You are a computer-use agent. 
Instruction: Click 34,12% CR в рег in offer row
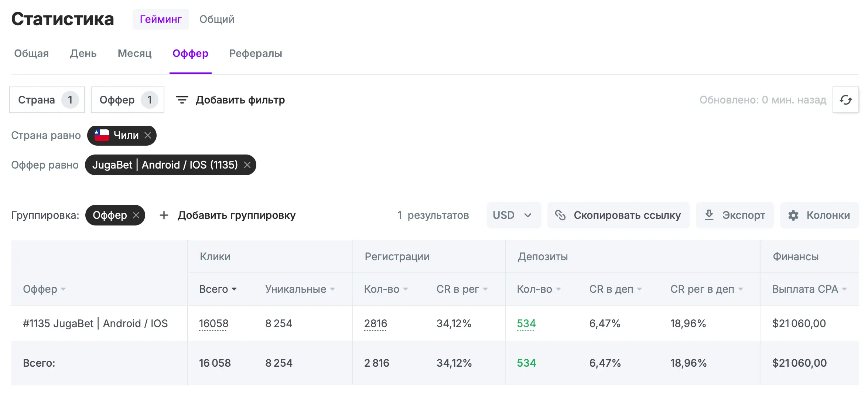tap(454, 323)
